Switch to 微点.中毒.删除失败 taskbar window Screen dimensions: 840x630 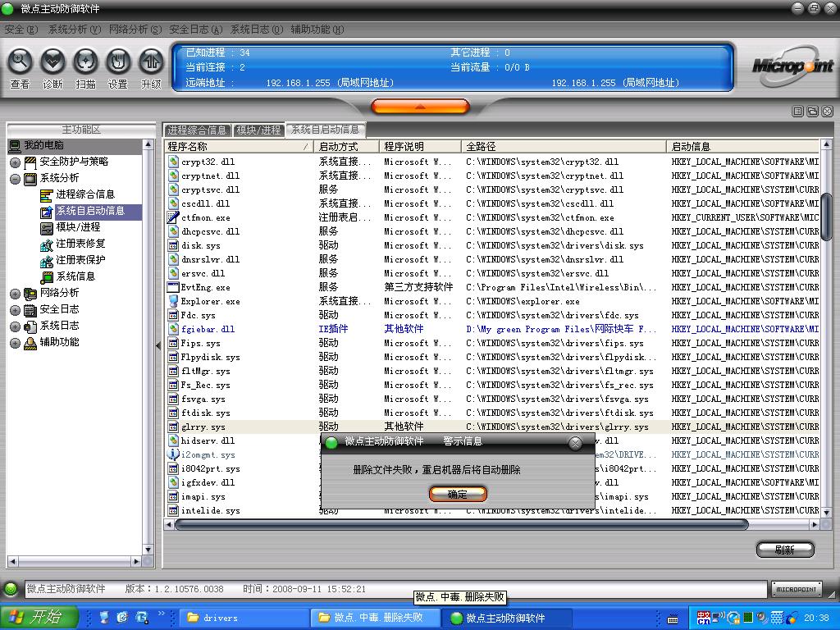pyautogui.click(x=377, y=618)
